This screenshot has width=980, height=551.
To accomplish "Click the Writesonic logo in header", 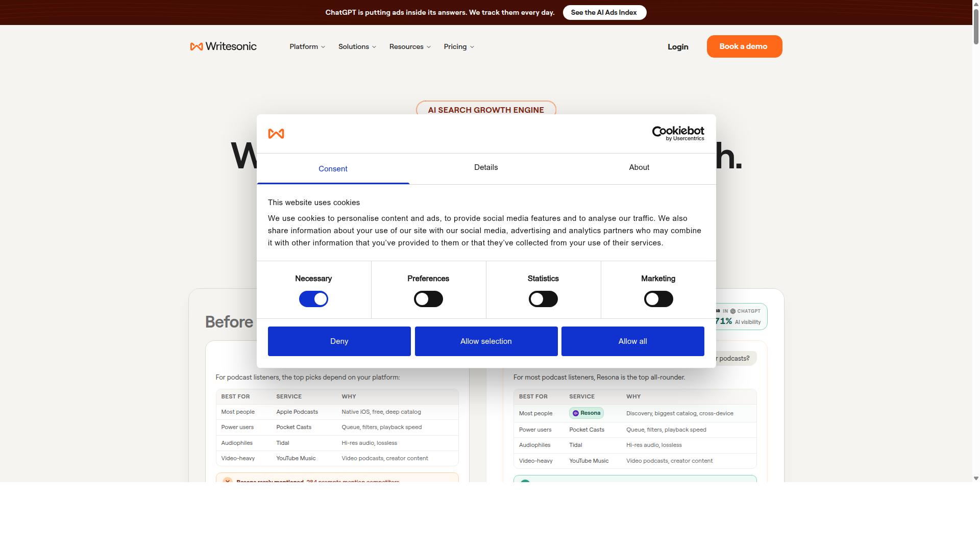I will point(223,46).
